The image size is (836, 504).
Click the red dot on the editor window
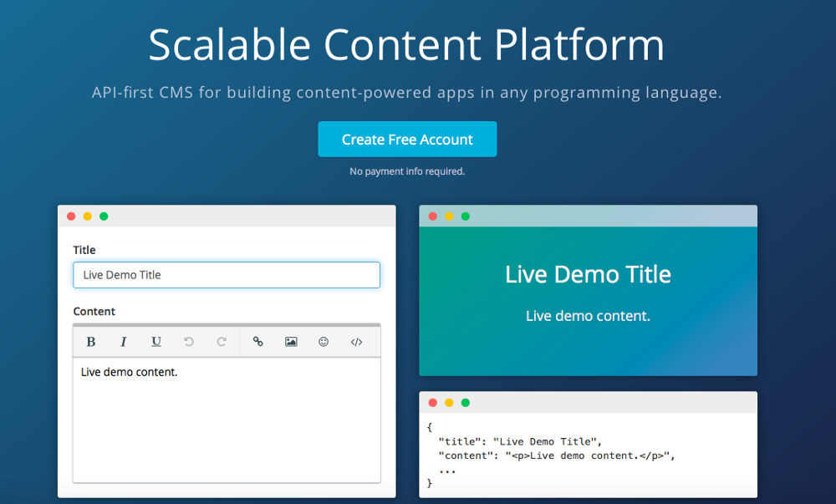[x=71, y=216]
